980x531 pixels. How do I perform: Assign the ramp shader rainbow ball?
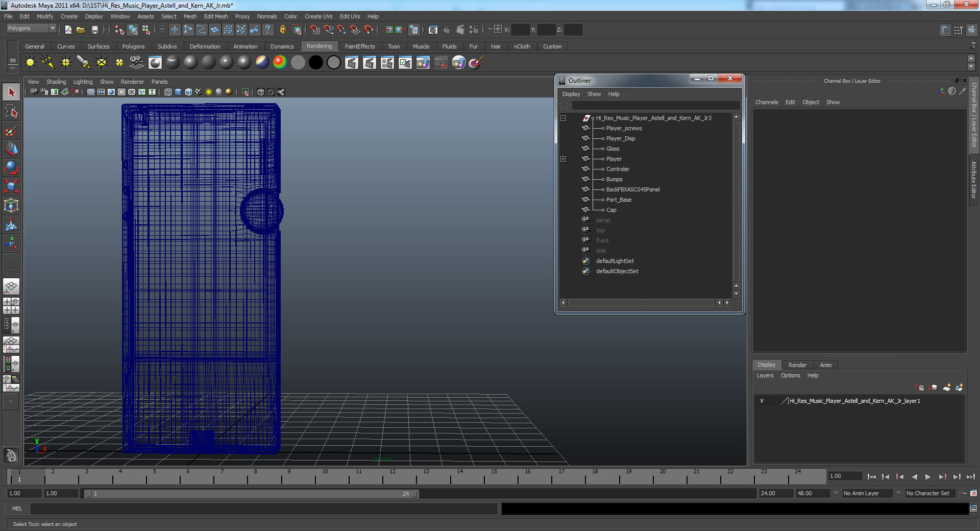[280, 62]
